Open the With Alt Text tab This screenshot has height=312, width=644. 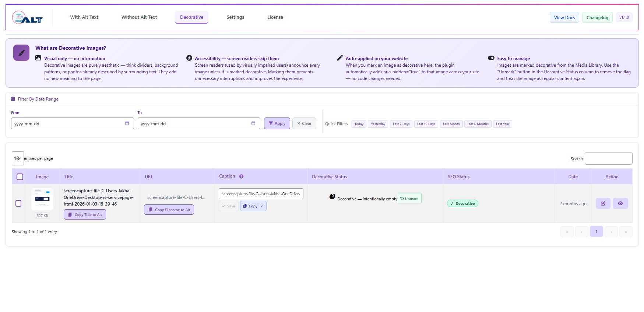pos(84,17)
